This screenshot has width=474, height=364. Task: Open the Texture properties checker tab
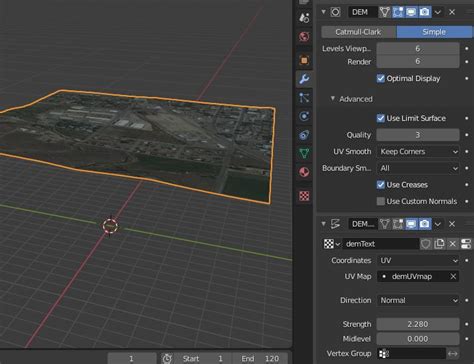[x=304, y=196]
